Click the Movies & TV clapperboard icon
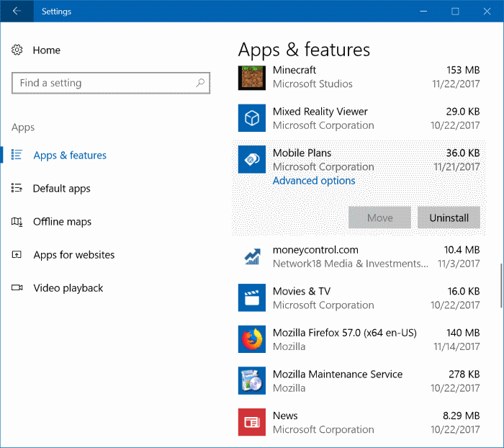 tap(252, 297)
